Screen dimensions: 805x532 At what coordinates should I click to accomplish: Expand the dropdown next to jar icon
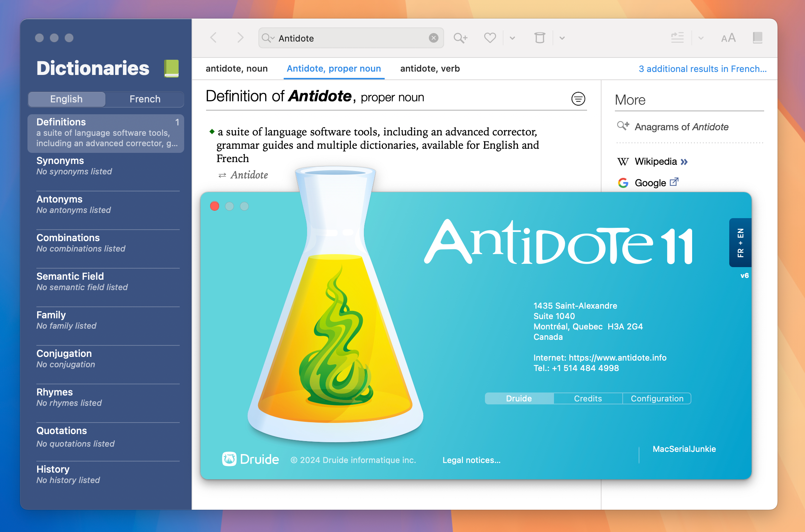click(562, 38)
